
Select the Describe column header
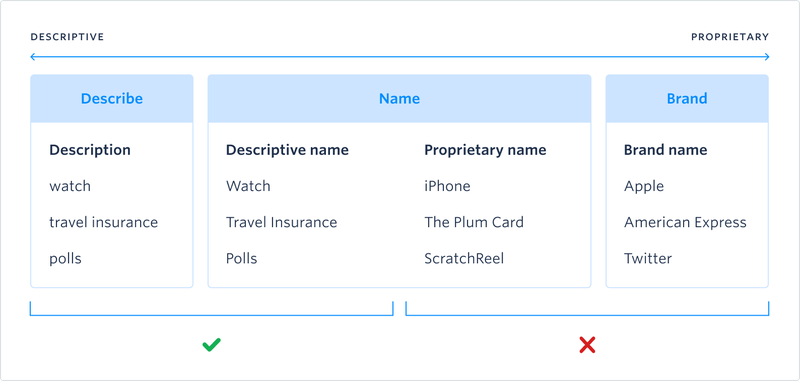[x=112, y=98]
